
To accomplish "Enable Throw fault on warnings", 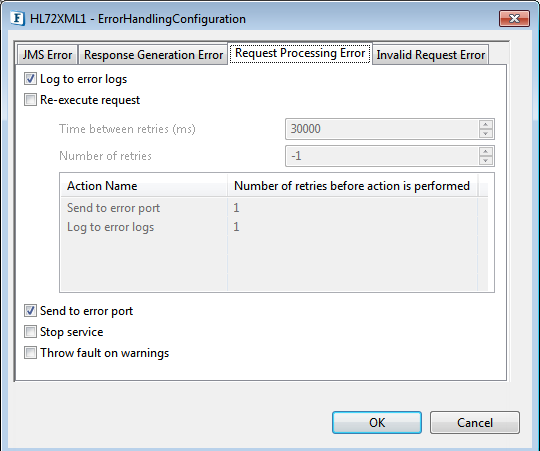I will [30, 353].
